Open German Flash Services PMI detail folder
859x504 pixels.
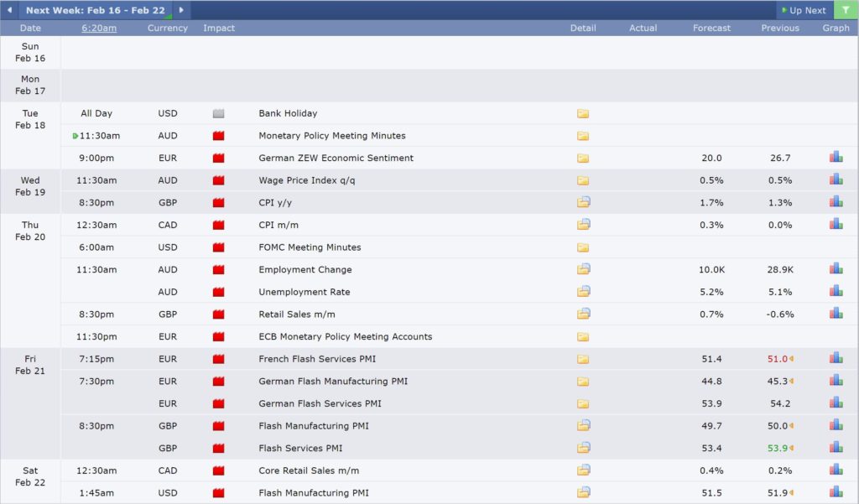coord(583,404)
